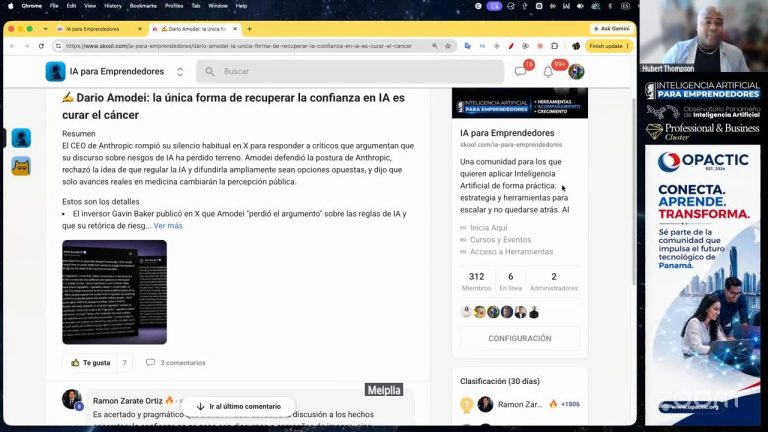Jump with 'Ir al último comentario' button
Image resolution: width=768 pixels, height=432 pixels.
click(x=239, y=407)
